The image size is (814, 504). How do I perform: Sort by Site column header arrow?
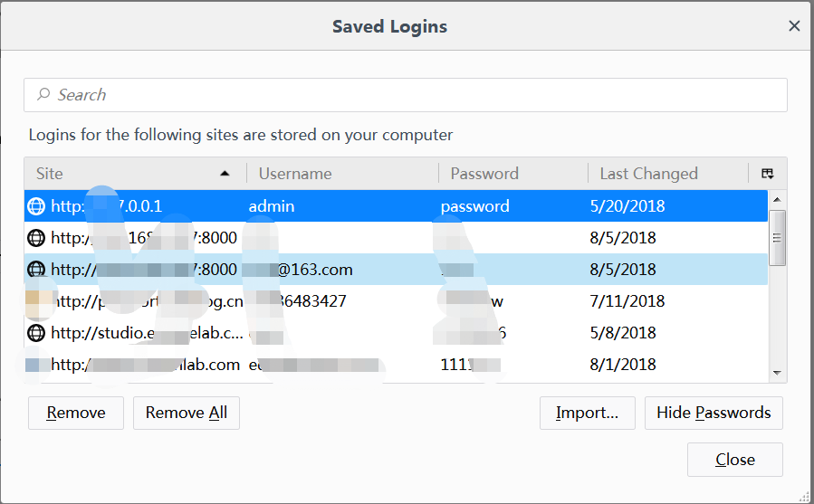coord(225,174)
